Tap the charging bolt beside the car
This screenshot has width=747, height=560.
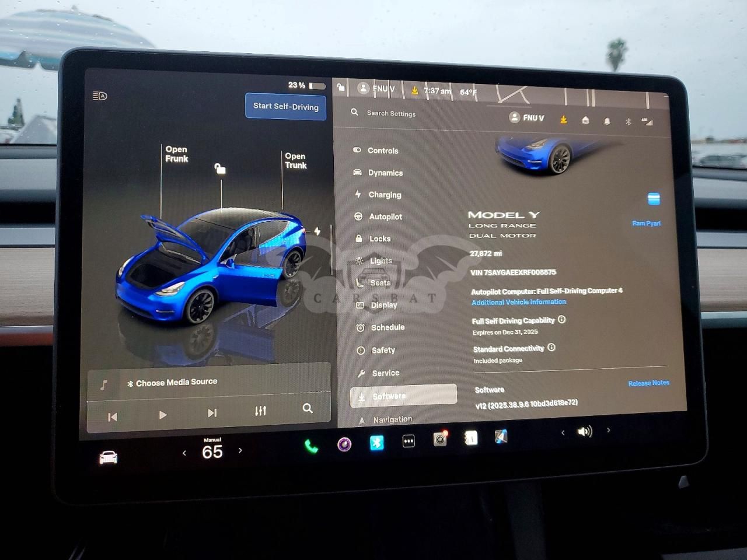317,231
